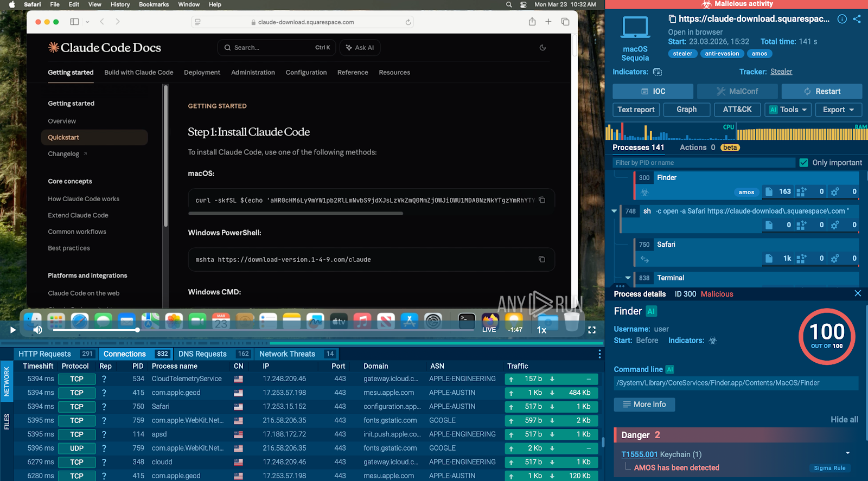Click the info icon next to URL
Viewport: 868px width, 481px height.
[x=842, y=19]
